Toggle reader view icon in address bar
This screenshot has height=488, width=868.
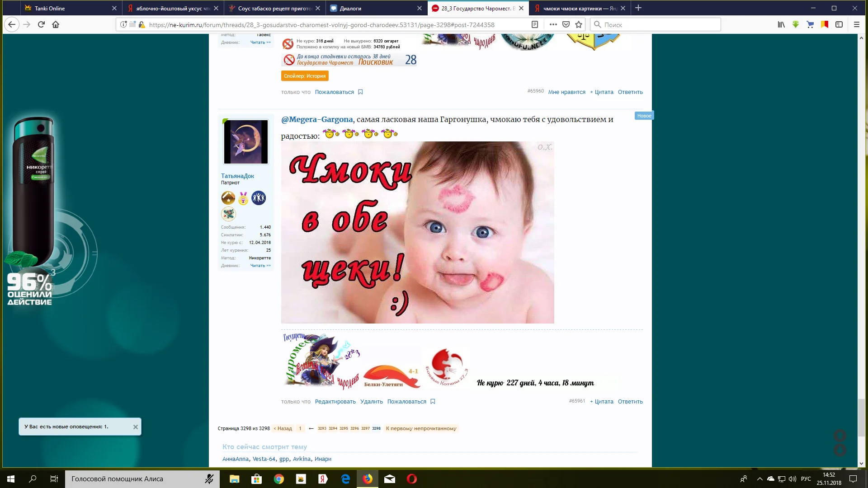click(x=535, y=24)
